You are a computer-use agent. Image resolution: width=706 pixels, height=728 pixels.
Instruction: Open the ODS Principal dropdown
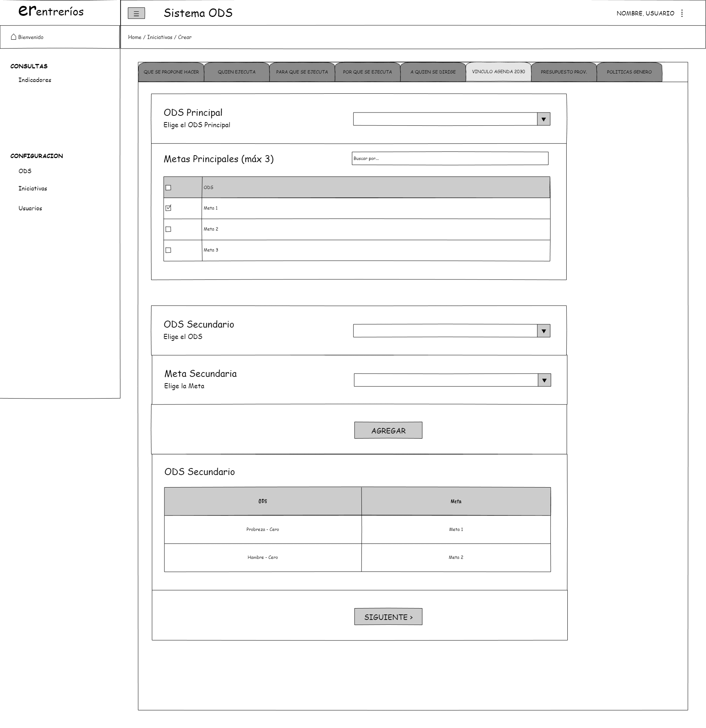tap(543, 119)
